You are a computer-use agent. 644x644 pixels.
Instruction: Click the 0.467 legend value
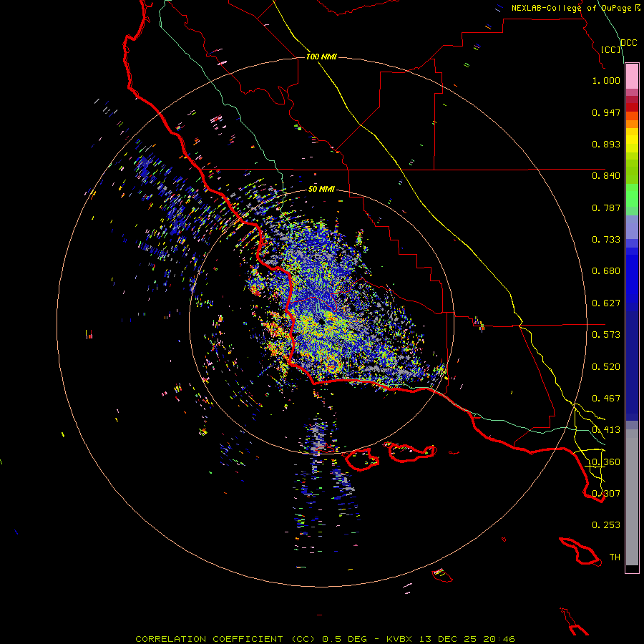tap(606, 399)
